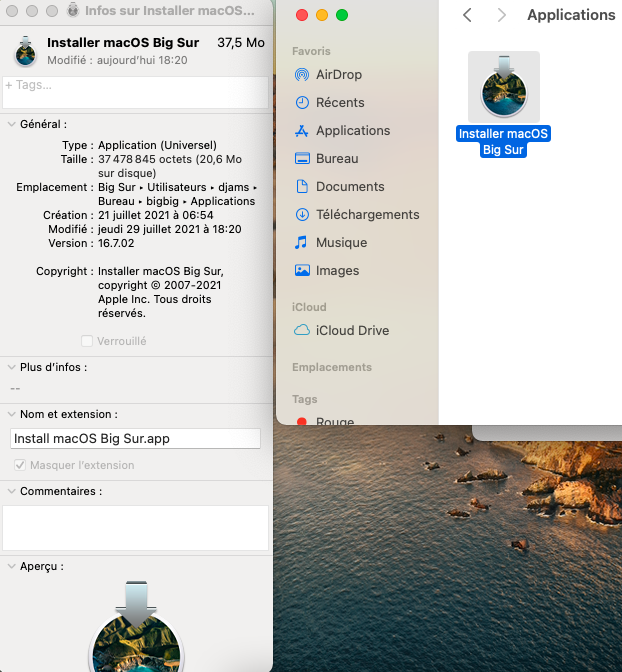
Task: Click the large Aperçu preview image
Action: 136,626
